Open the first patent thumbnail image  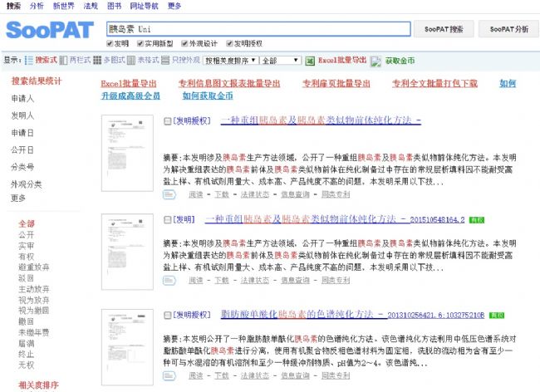[121, 157]
